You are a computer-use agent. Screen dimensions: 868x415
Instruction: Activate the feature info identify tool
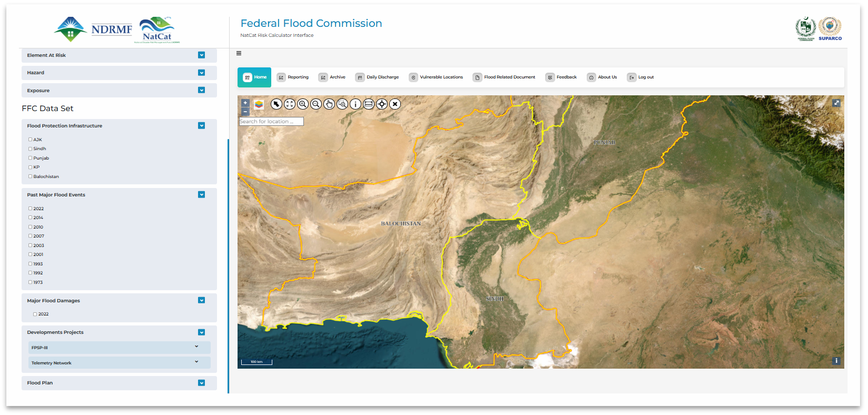tap(356, 104)
